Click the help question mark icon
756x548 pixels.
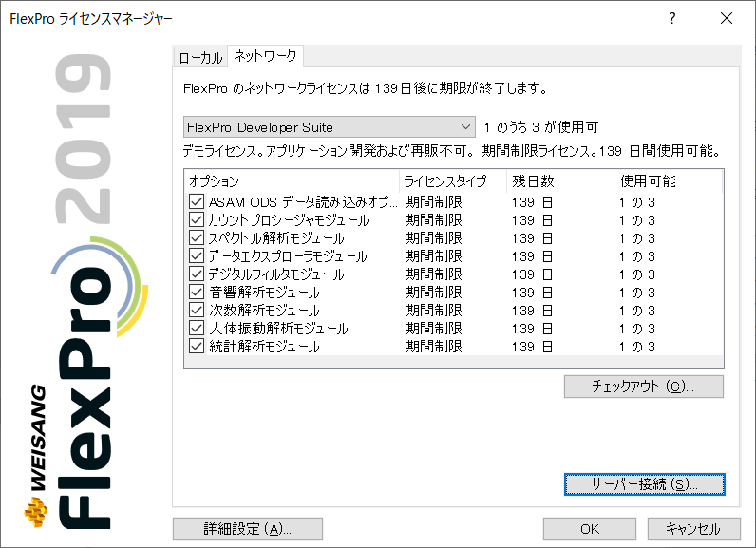click(672, 18)
